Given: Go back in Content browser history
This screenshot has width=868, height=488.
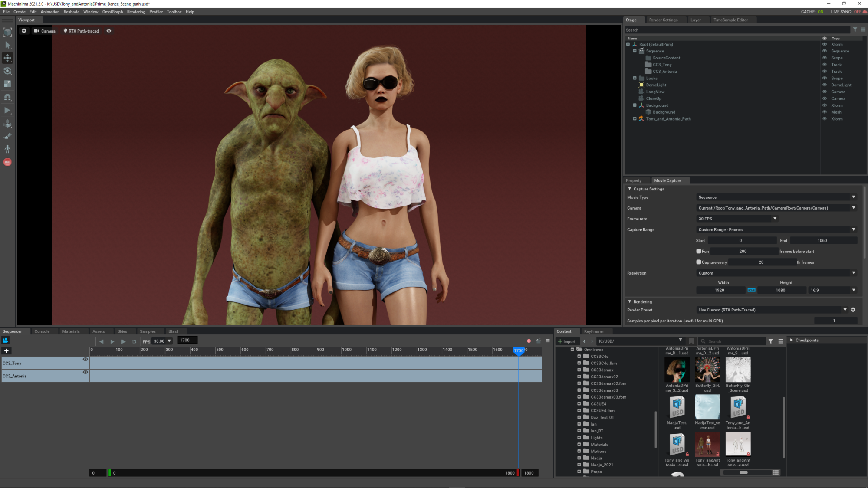Looking at the screenshot, I should (x=584, y=341).
